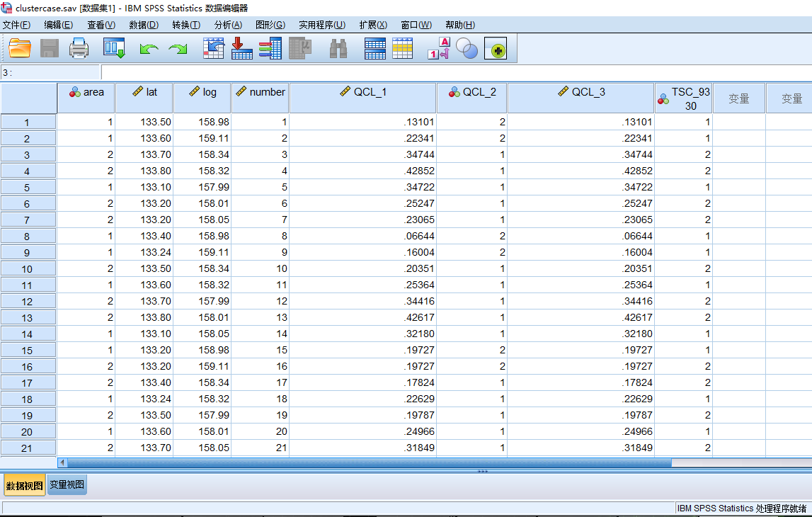Select the QCL_3 column header
812x517 pixels.
click(x=581, y=98)
